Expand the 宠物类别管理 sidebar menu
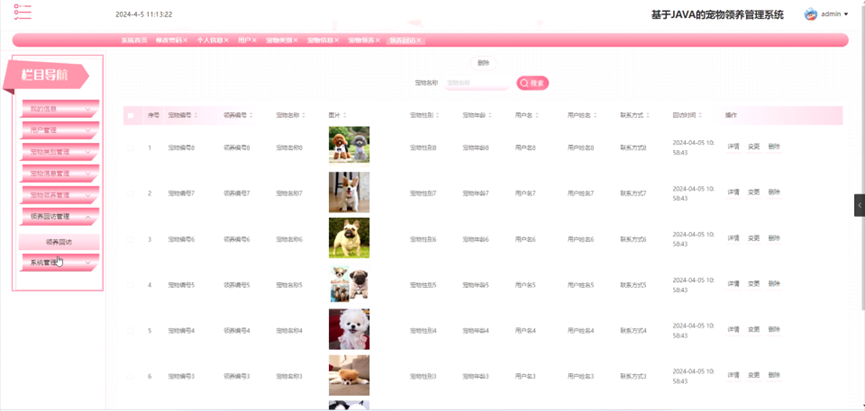865x411 pixels. 60,152
